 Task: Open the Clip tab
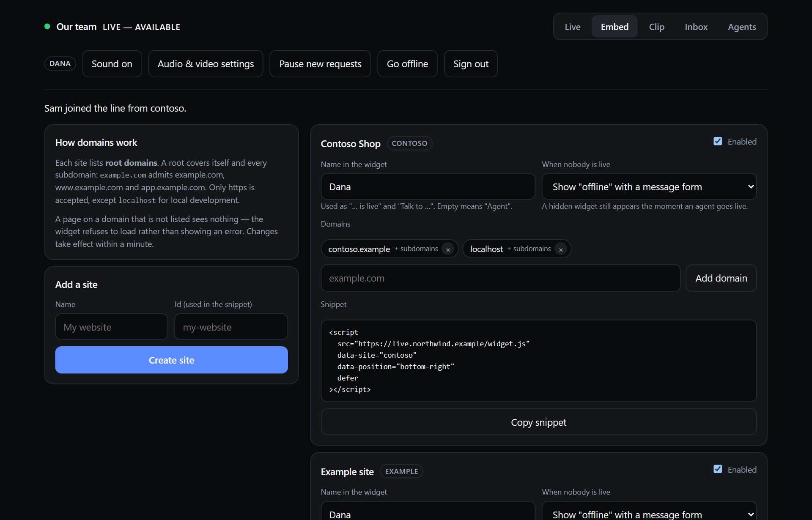coord(656,27)
